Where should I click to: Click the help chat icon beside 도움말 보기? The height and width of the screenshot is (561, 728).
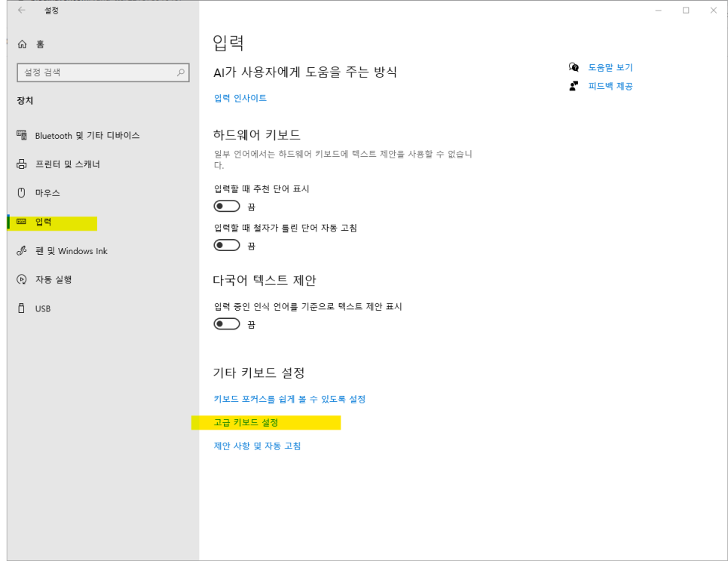[x=574, y=67]
